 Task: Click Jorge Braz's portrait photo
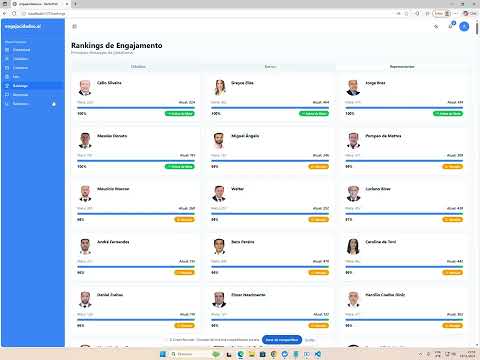click(x=353, y=87)
